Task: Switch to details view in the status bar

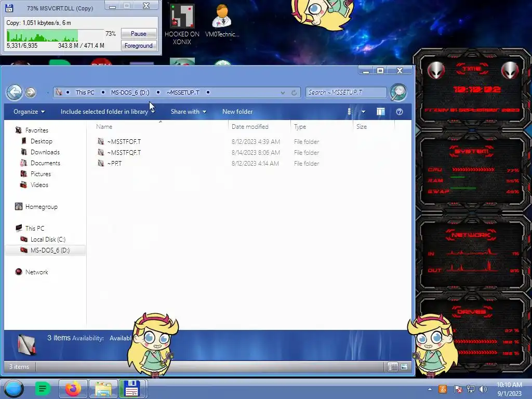Action: click(393, 367)
